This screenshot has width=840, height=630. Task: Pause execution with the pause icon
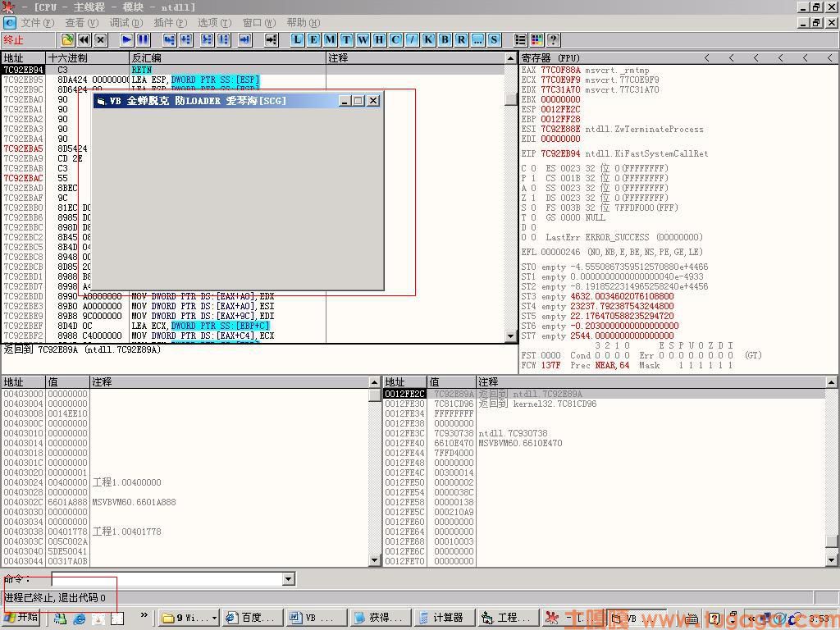[x=144, y=39]
